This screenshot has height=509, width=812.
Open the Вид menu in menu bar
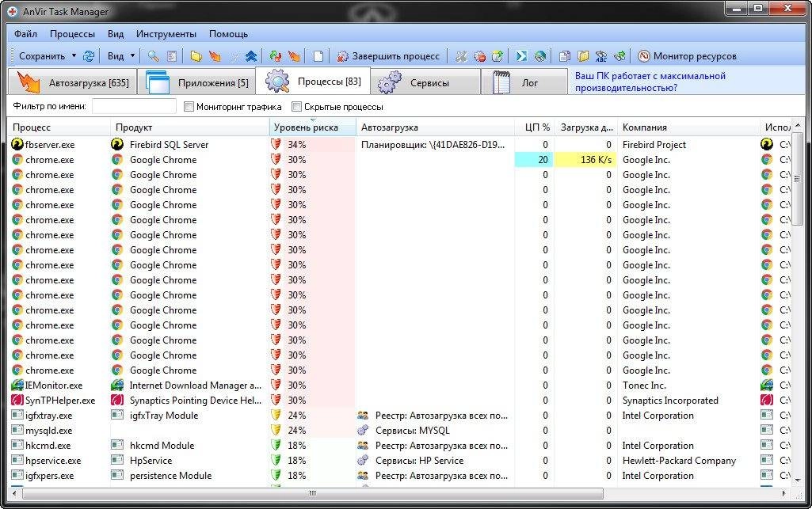point(116,33)
